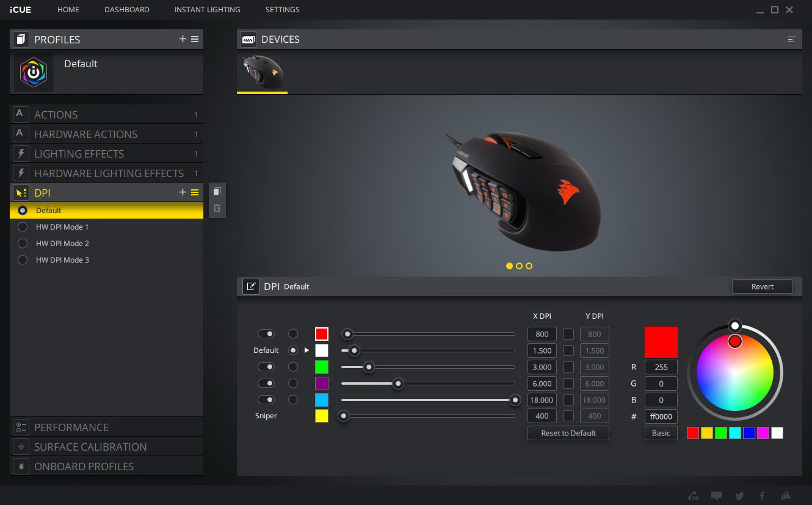This screenshot has width=812, height=505.
Task: Select the HW DPI Mode 1 preset
Action: click(x=107, y=227)
